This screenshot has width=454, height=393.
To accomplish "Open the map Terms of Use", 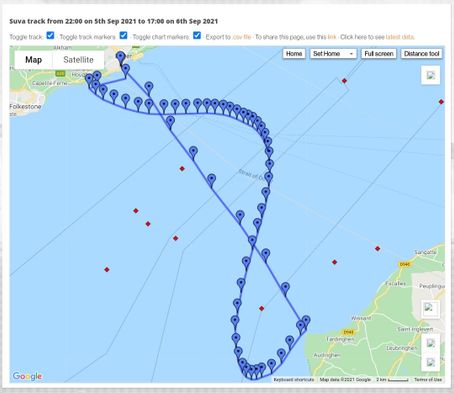I will click(x=428, y=380).
